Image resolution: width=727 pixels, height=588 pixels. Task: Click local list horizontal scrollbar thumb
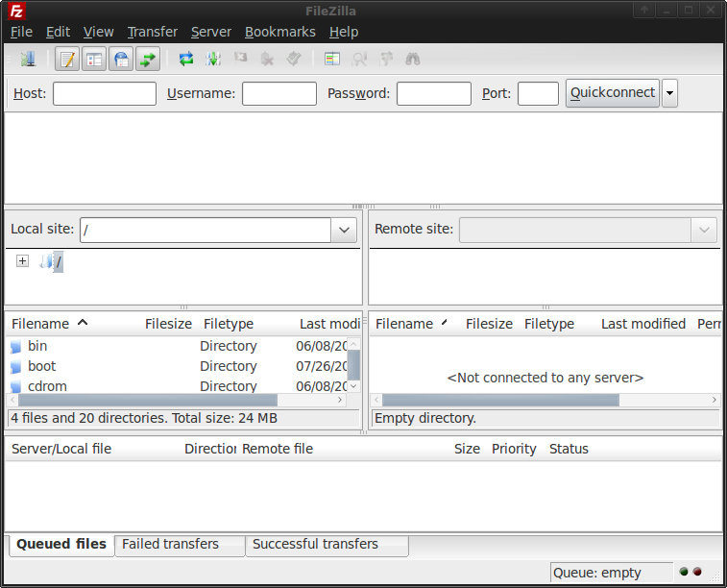pos(148,400)
